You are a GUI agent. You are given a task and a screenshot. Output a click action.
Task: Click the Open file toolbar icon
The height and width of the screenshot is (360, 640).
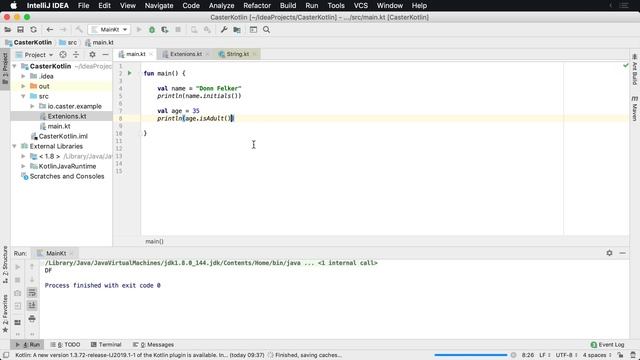click(7, 29)
